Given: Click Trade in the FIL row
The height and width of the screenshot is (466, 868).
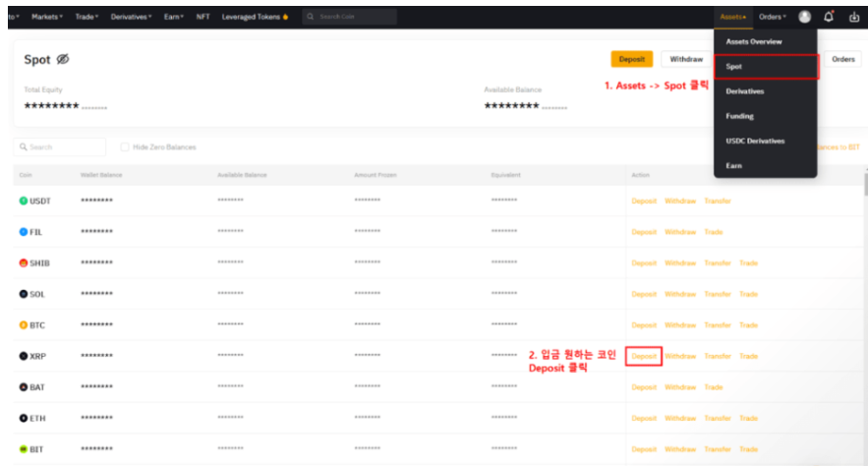Looking at the screenshot, I should point(714,232).
